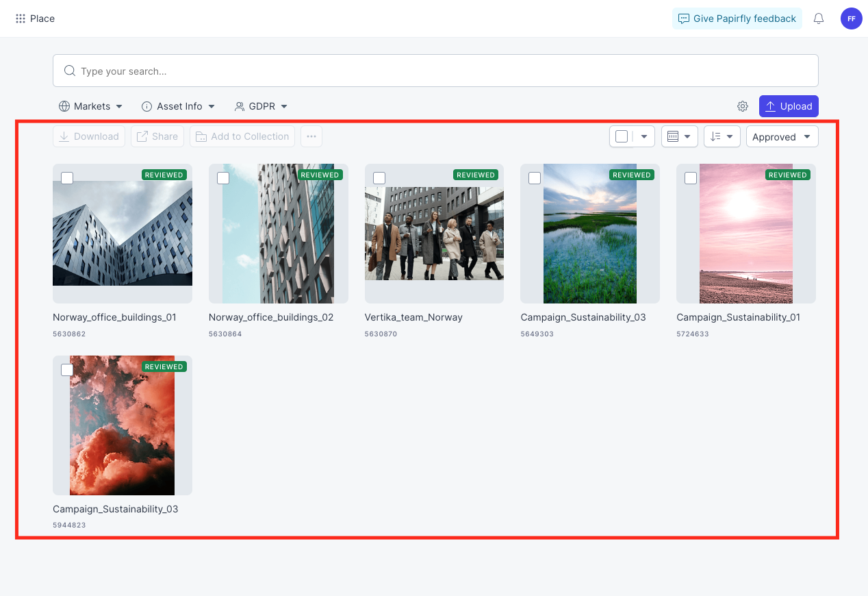868x596 pixels.
Task: Open the notifications bell
Action: point(819,18)
